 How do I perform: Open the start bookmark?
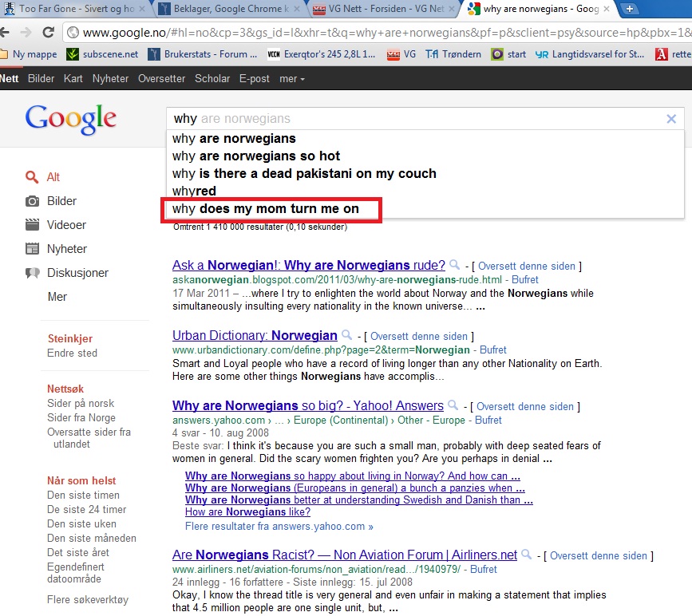coord(509,54)
